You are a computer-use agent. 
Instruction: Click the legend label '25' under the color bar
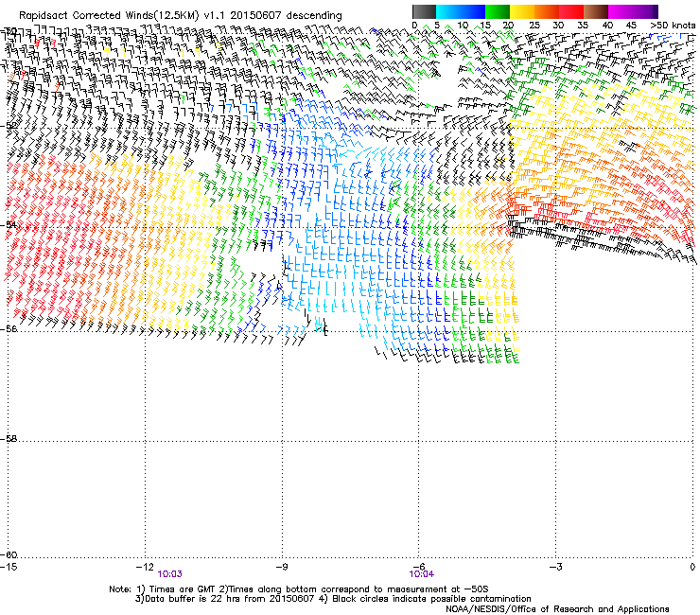tap(534, 25)
